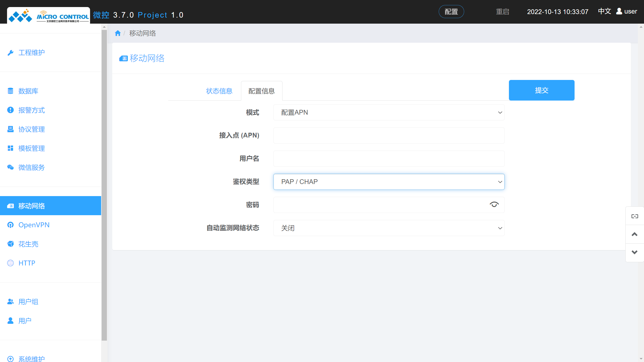The width and height of the screenshot is (644, 362).
Task: Expand content with the down chevron toggle
Action: [634, 252]
